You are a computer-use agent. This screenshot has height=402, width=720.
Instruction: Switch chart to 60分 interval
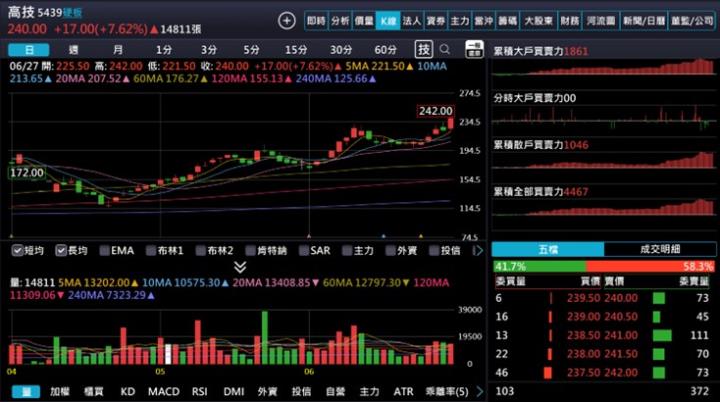point(386,50)
